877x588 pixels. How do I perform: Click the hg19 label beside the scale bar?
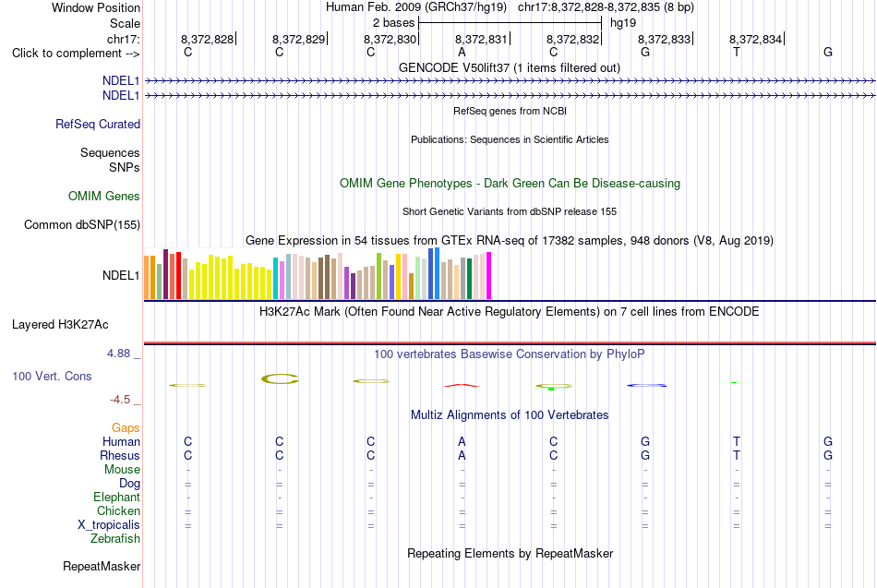tap(623, 23)
